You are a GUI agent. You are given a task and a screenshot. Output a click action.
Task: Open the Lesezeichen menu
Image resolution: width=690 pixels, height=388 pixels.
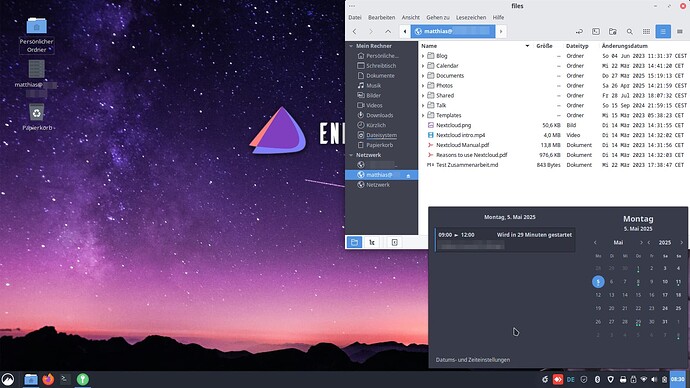tap(471, 18)
